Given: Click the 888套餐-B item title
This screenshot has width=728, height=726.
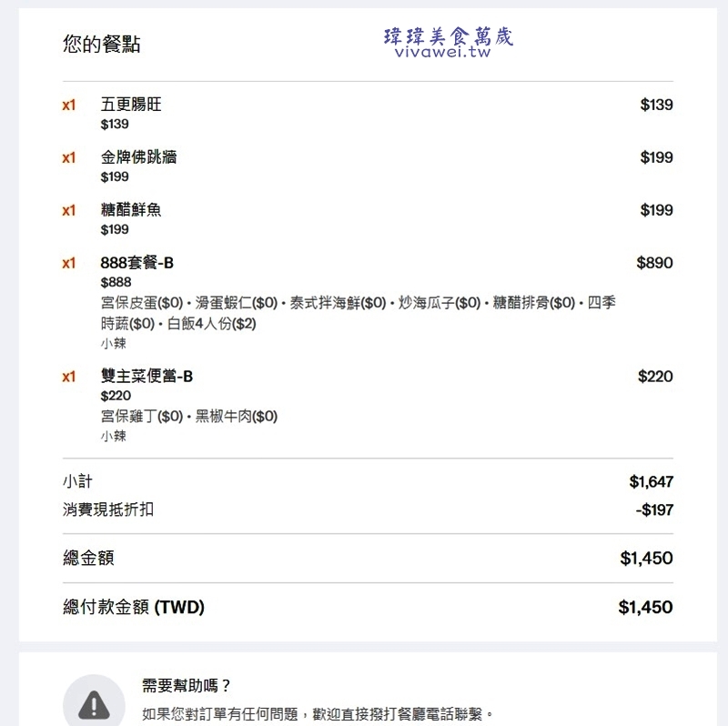Looking at the screenshot, I should coord(137,263).
